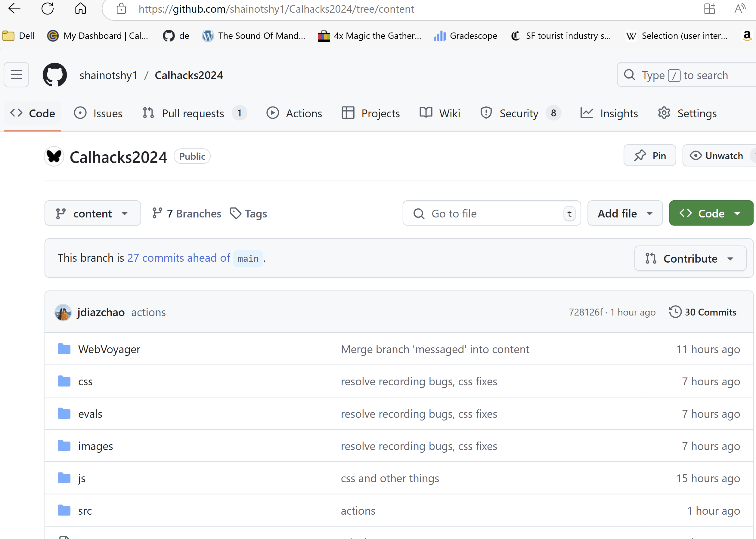Open the WebVoyager folder
The height and width of the screenshot is (539, 756).
click(109, 349)
